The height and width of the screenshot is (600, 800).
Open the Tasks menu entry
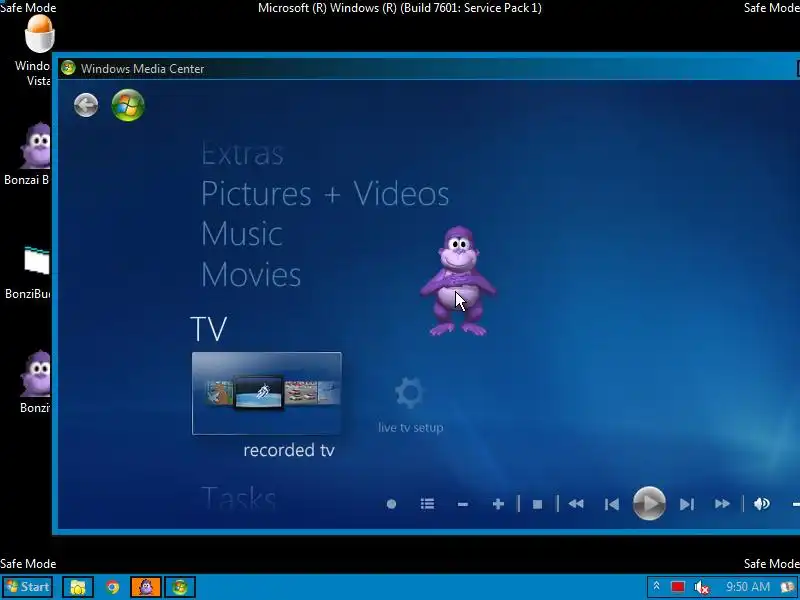pyautogui.click(x=239, y=497)
